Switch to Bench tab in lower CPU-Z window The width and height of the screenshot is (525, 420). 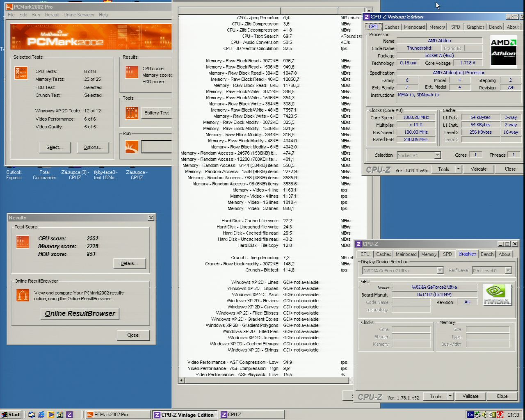[x=487, y=254]
